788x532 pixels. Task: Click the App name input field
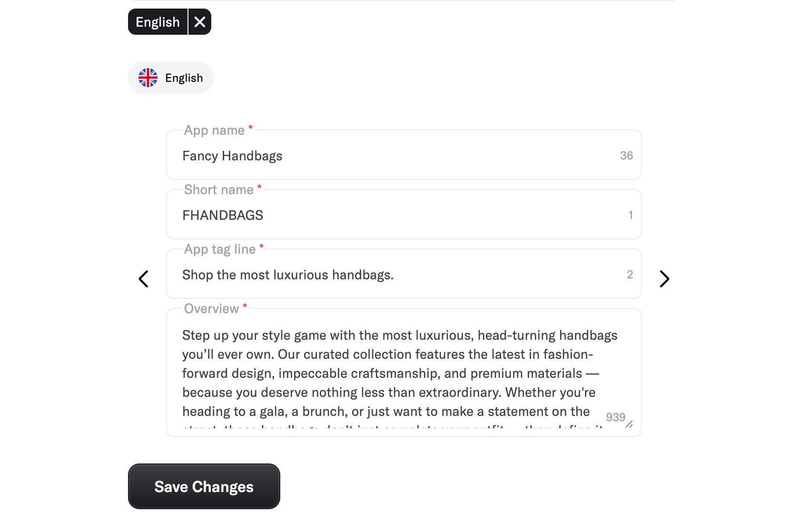click(404, 155)
